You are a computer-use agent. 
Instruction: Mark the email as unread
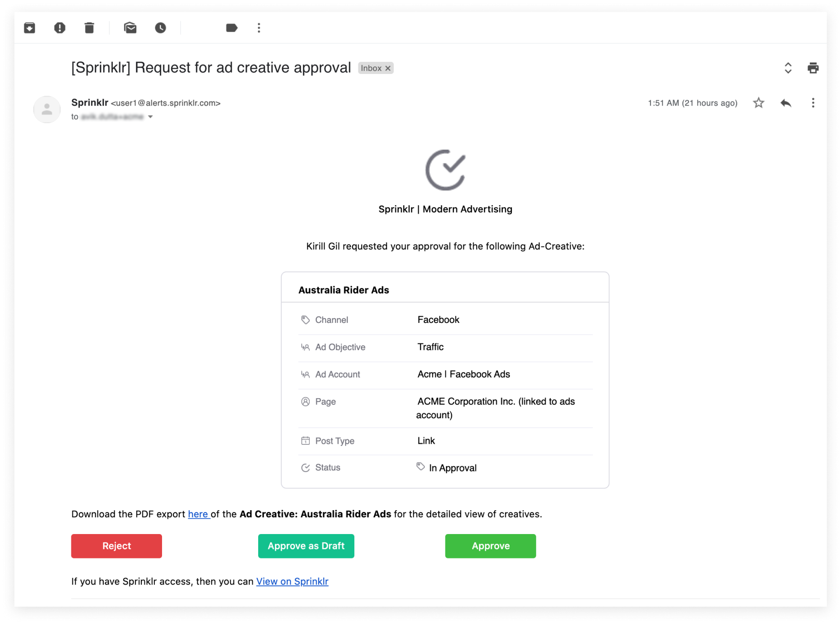(130, 28)
